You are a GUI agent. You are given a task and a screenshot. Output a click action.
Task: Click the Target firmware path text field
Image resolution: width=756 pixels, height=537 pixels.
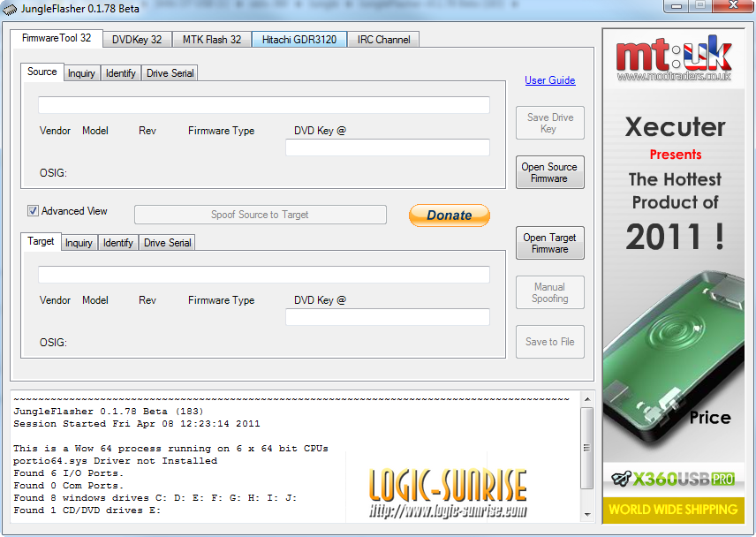pos(263,275)
